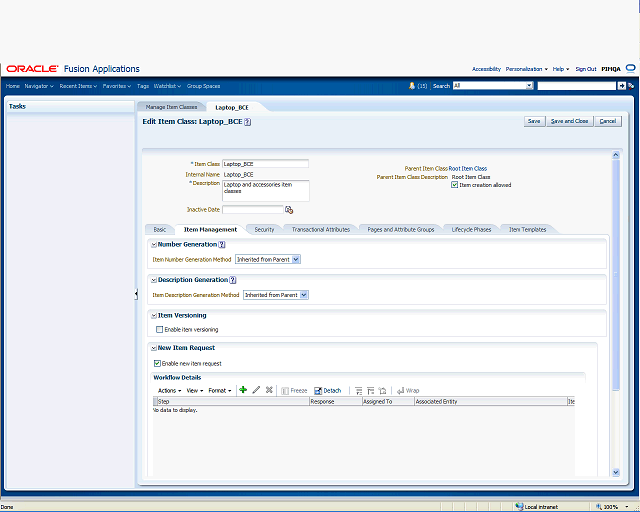Switch to the Security tab
The width and height of the screenshot is (640, 512).
[x=264, y=229]
